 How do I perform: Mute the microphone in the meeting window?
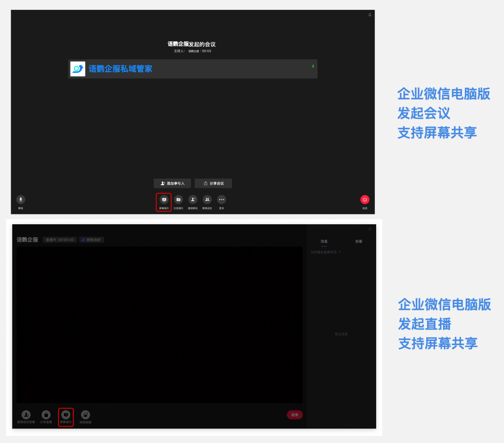point(21,200)
